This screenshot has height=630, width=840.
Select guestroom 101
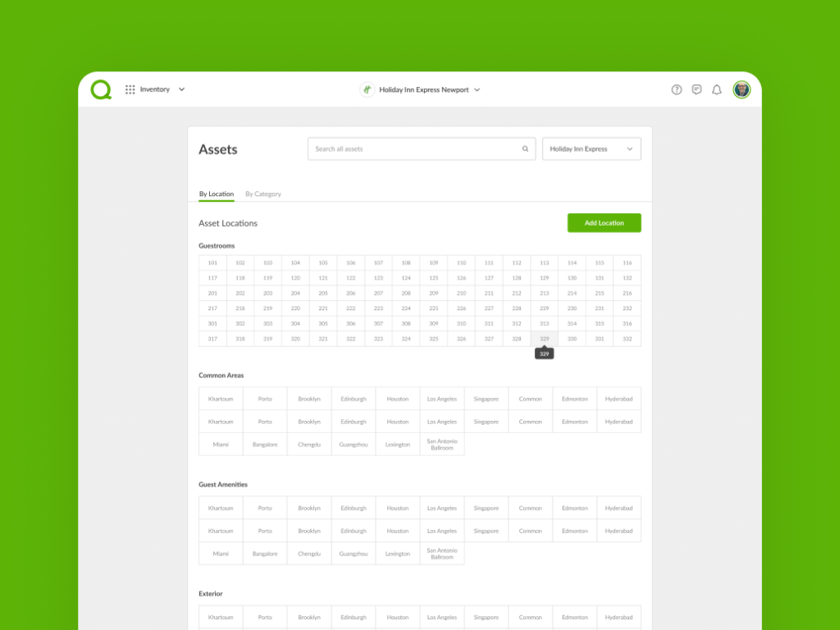click(212, 263)
